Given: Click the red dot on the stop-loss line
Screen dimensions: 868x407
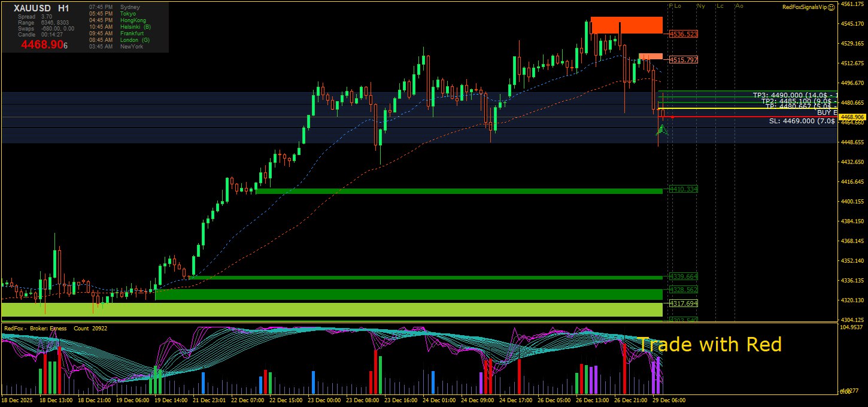Looking at the screenshot, I should pos(672,117).
